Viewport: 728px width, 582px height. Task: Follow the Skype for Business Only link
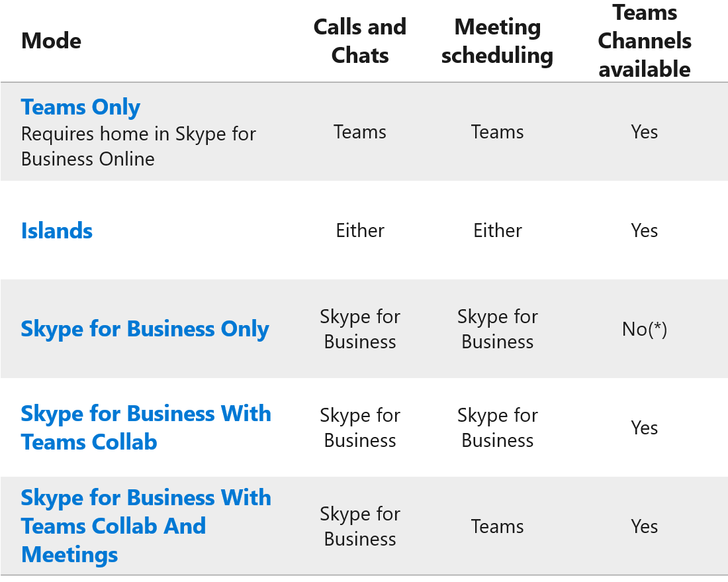tap(145, 329)
